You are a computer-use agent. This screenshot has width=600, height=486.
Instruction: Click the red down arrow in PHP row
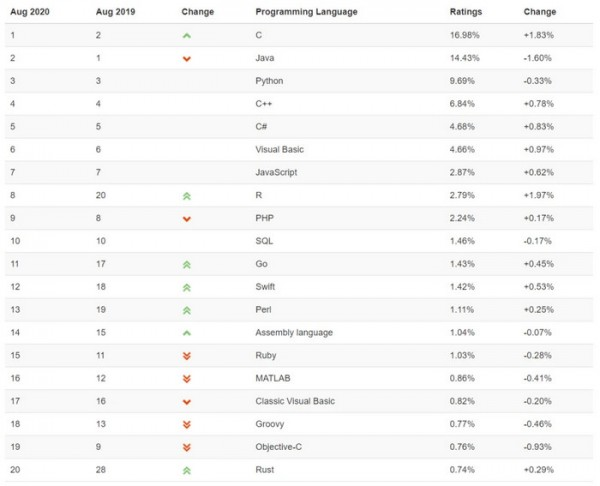click(187, 219)
